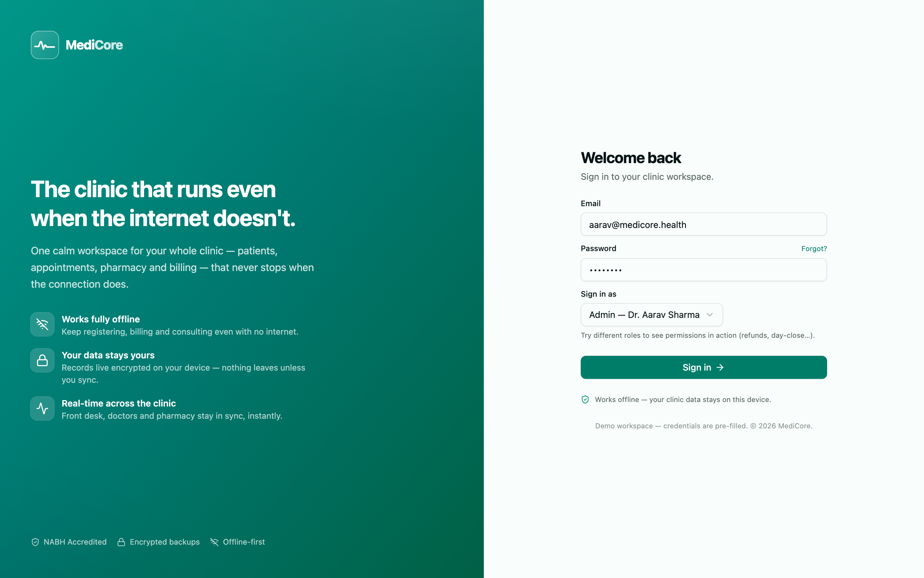Click the green Sign in button
Screen dimensions: 924x578
[703, 367]
